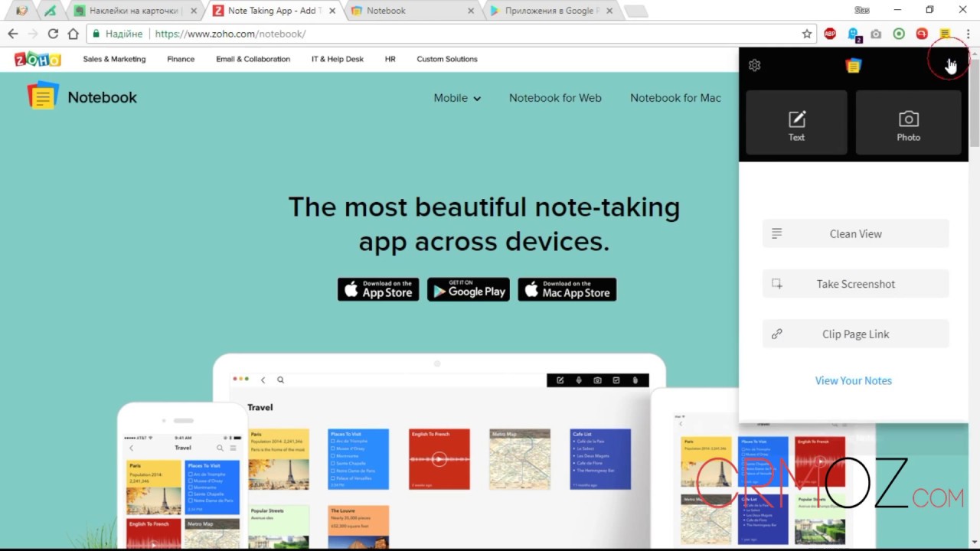Open the Sales & Marketing menu
980x551 pixels.
[x=114, y=59]
